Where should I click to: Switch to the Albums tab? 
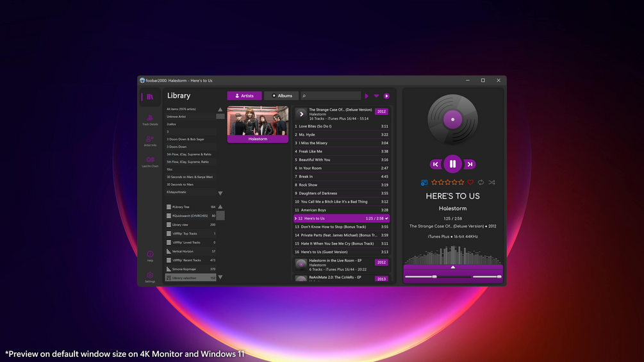282,95
